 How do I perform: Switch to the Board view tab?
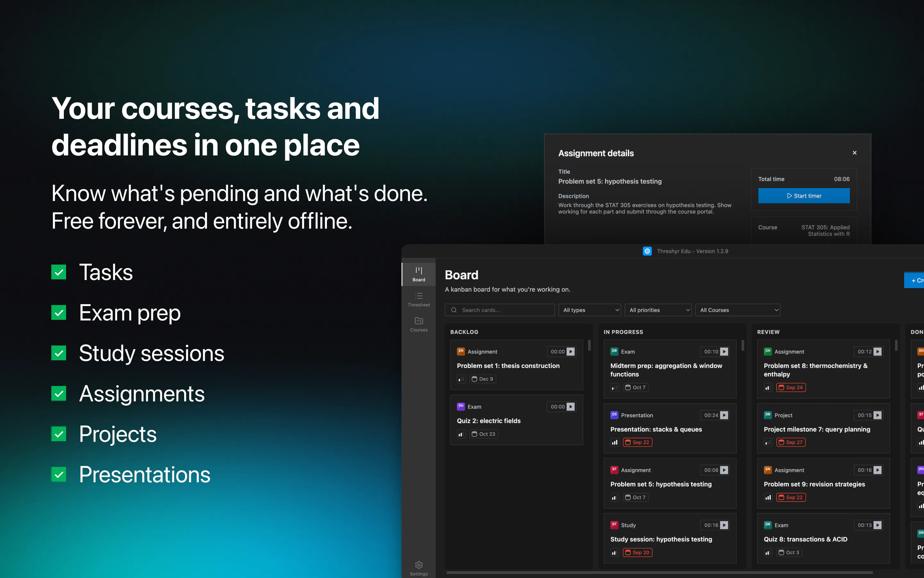(x=419, y=275)
